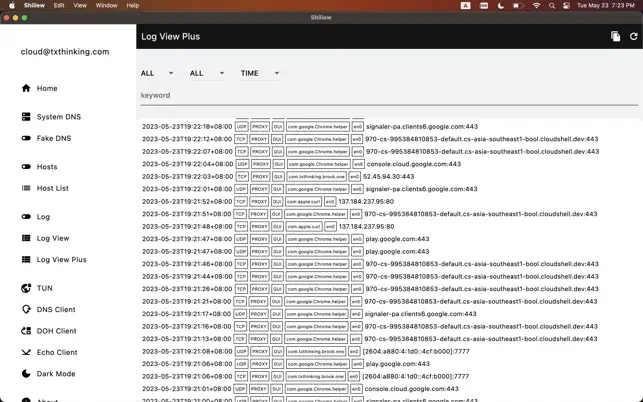Open the TIME sort dropdown
Screen dimensions: 643x402
click(260, 73)
